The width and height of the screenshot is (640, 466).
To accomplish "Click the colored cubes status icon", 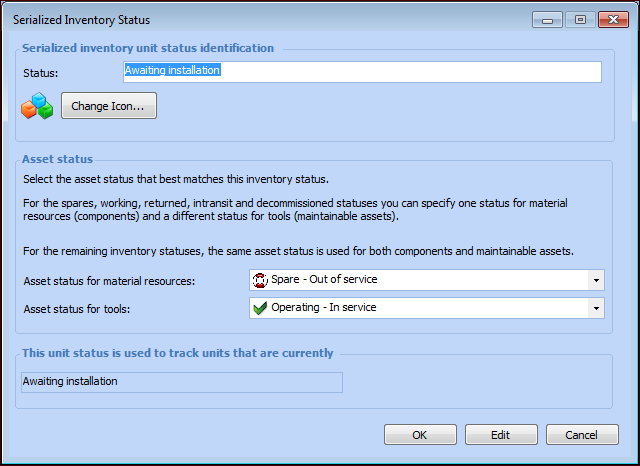I will tap(37, 106).
